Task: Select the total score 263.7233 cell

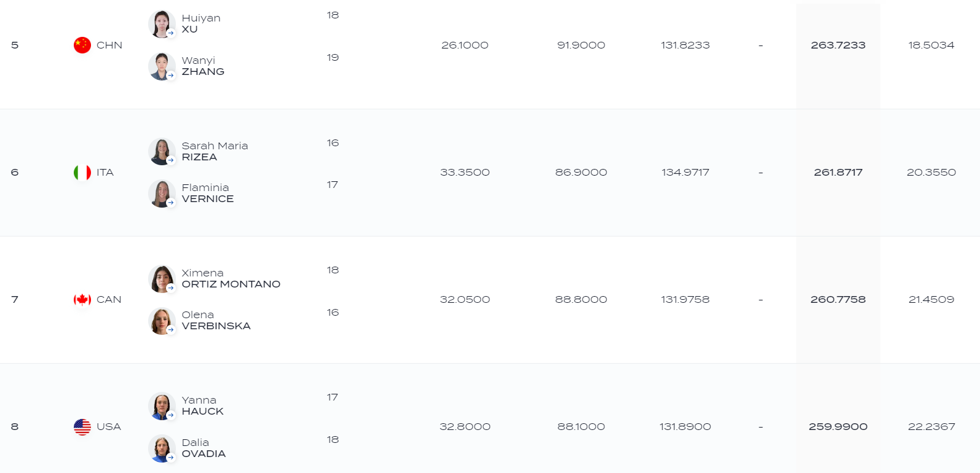Action: tap(838, 45)
